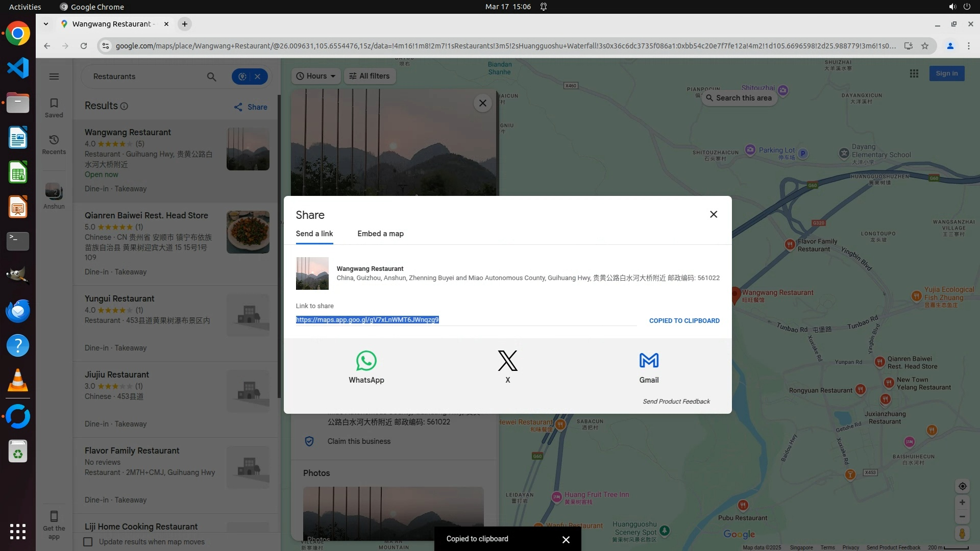This screenshot has height=551, width=980.
Task: Show your location on map
Action: point(962,486)
